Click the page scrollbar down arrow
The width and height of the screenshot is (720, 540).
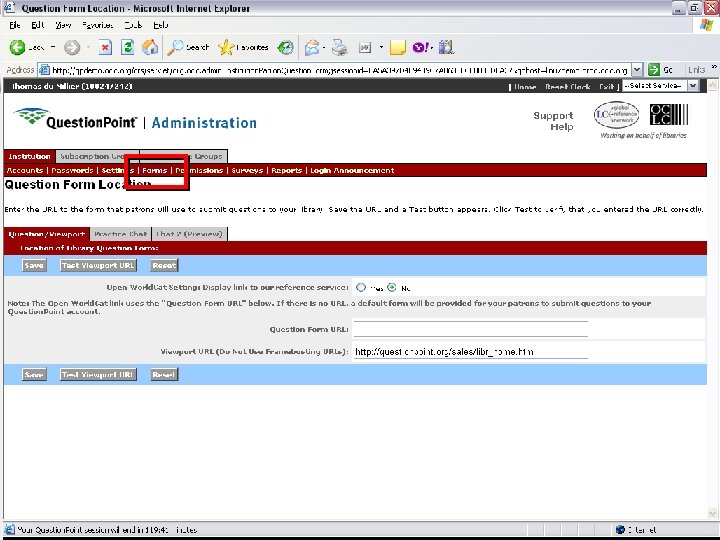click(712, 513)
